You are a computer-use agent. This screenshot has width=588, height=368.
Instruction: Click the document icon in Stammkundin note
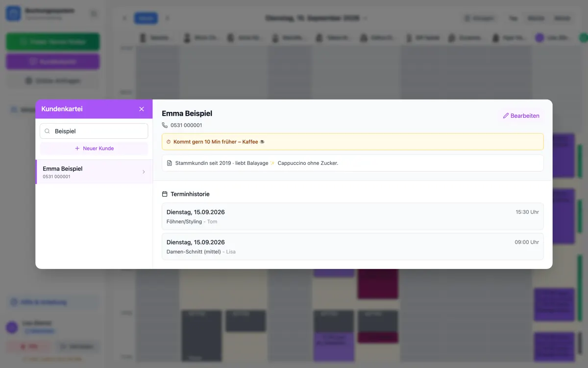[170, 163]
